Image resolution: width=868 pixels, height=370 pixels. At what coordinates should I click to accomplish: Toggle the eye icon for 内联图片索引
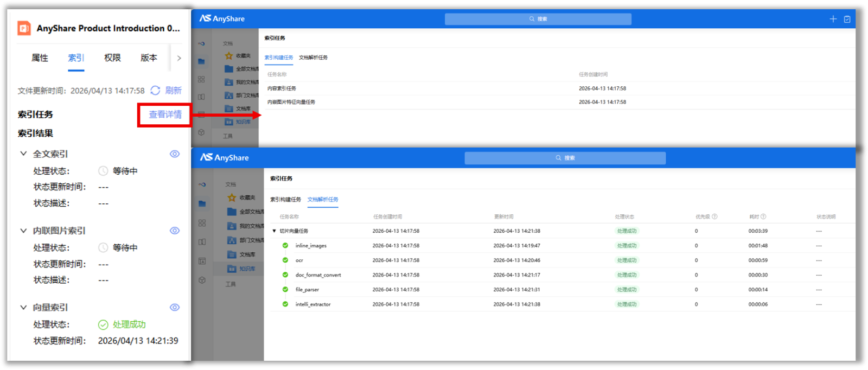[175, 231]
